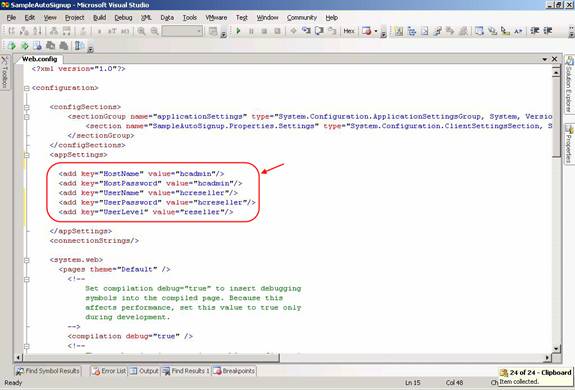Image resolution: width=575 pixels, height=390 pixels.
Task: Collapse the comment block under pages theme
Action: point(26,279)
